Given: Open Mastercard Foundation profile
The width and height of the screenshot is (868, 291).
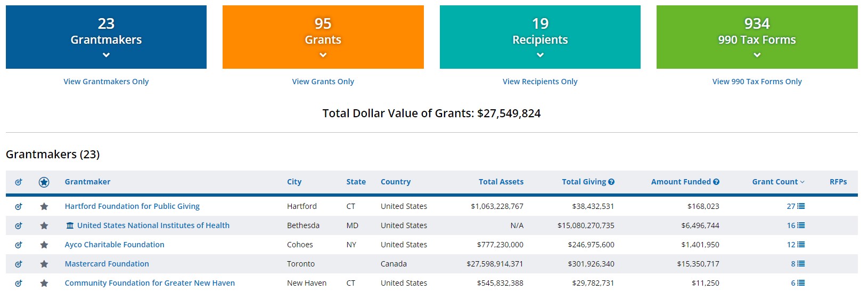Looking at the screenshot, I should [x=107, y=264].
